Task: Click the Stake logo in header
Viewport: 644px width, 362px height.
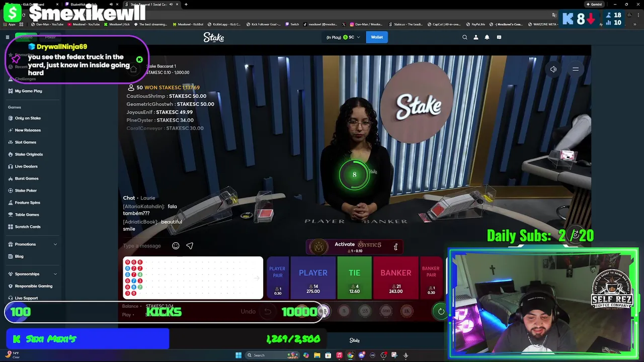Action: coord(214,37)
